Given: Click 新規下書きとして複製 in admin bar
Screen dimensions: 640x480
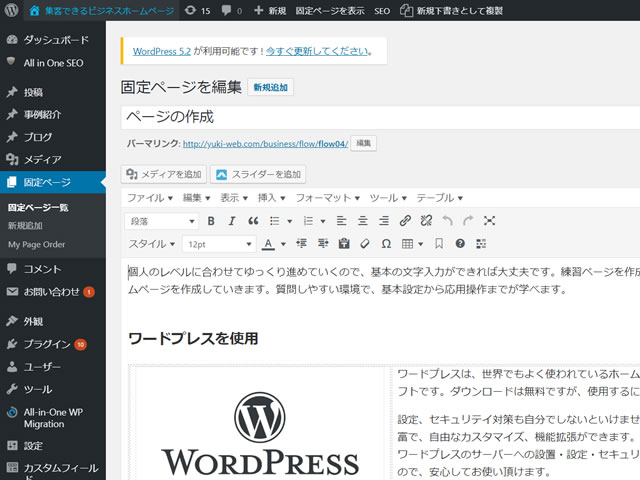Looking at the screenshot, I should click(x=451, y=11).
